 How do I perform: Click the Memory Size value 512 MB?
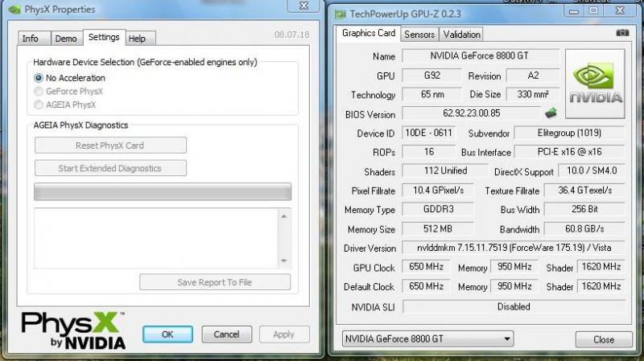(x=438, y=229)
